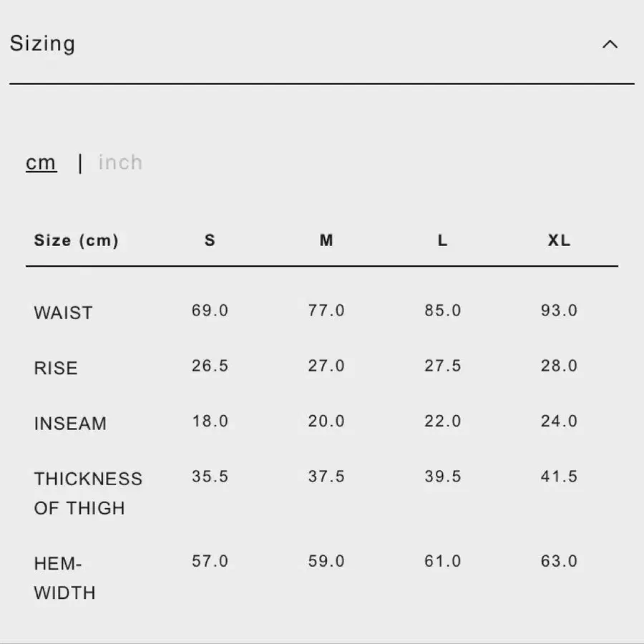Click the THICKNESS OF THIGH label
Viewport: 644px width, 644px height.
(x=88, y=493)
